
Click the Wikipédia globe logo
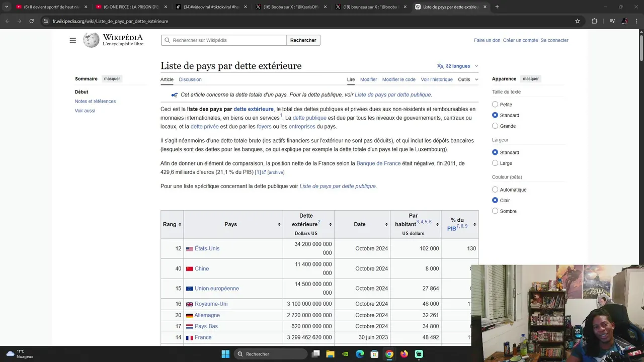[x=91, y=40]
